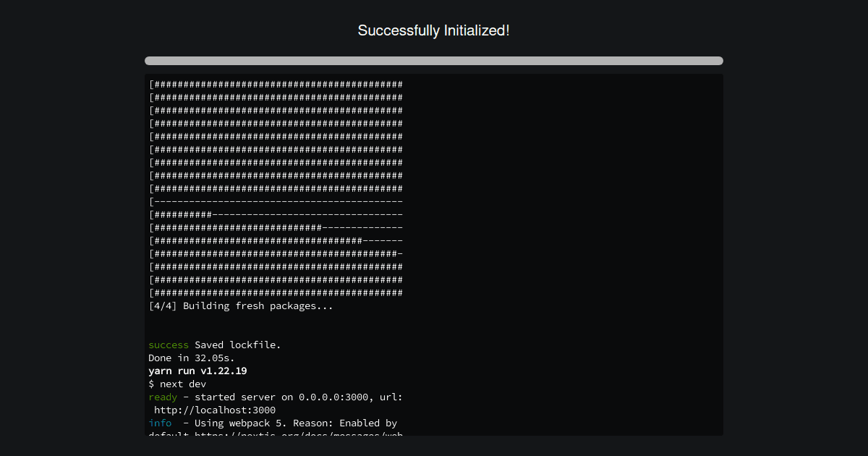Viewport: 868px width, 456px height.
Task: Click the next dev command line
Action: (x=176, y=384)
